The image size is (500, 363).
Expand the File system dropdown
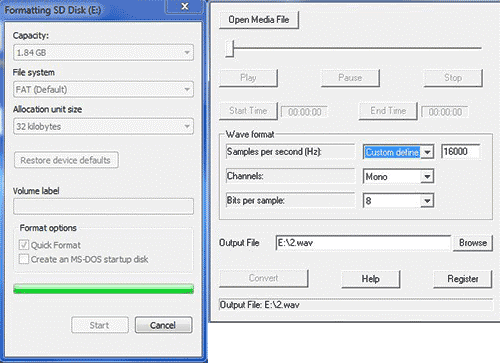tap(103, 89)
